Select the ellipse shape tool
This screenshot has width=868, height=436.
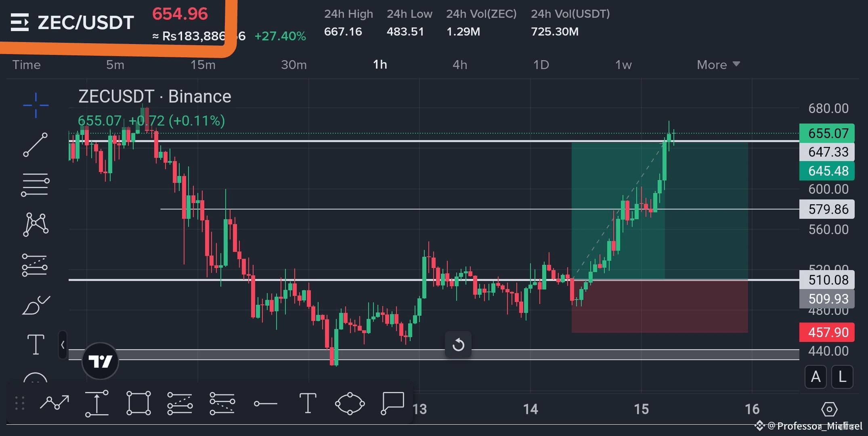[x=350, y=403]
